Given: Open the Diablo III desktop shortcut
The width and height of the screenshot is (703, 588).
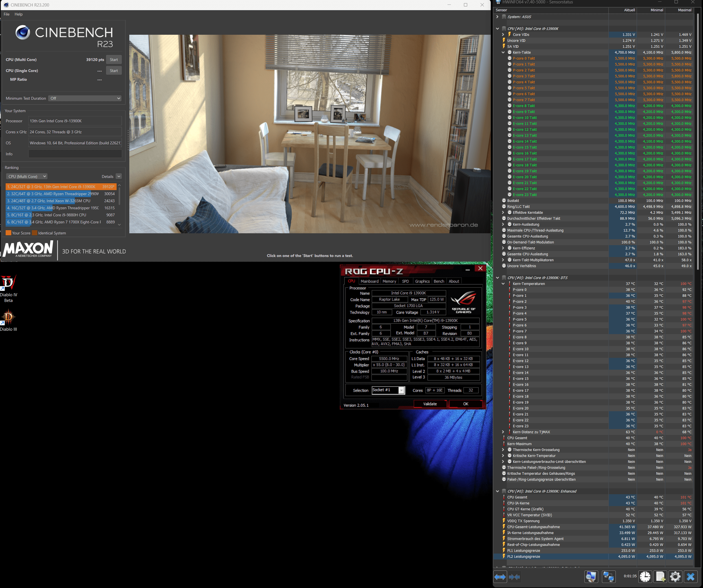Looking at the screenshot, I should pyautogui.click(x=8, y=321).
